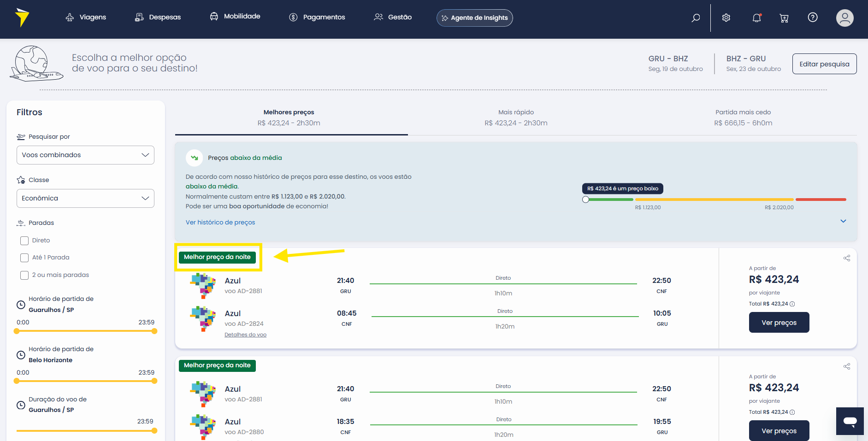Screen dimensions: 868x441
Task: Click the Editar pesquisa button
Action: click(824, 64)
